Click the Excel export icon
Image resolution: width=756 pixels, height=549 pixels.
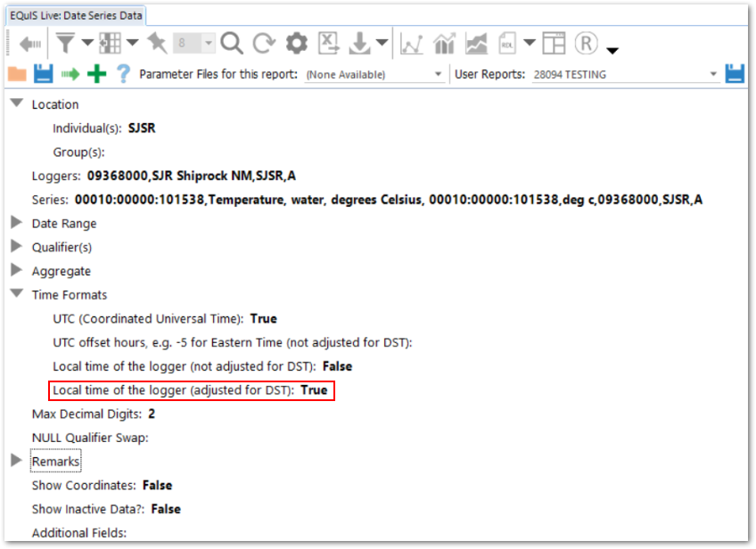click(x=329, y=43)
